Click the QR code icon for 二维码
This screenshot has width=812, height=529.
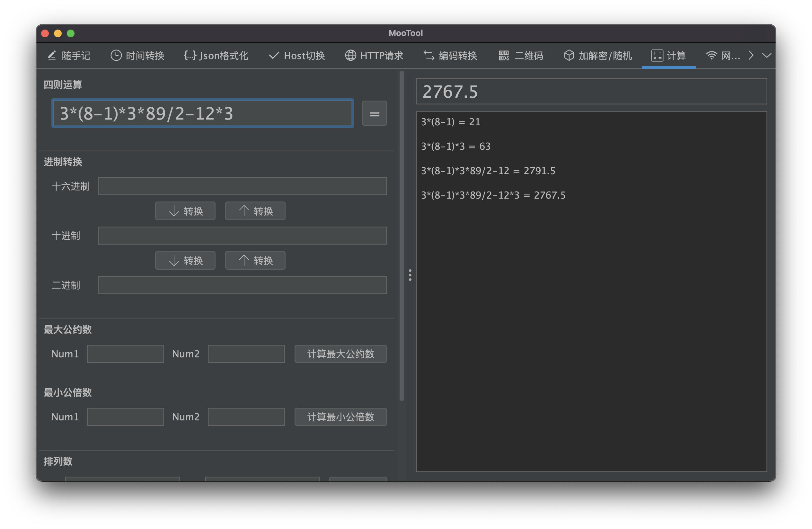click(x=504, y=55)
